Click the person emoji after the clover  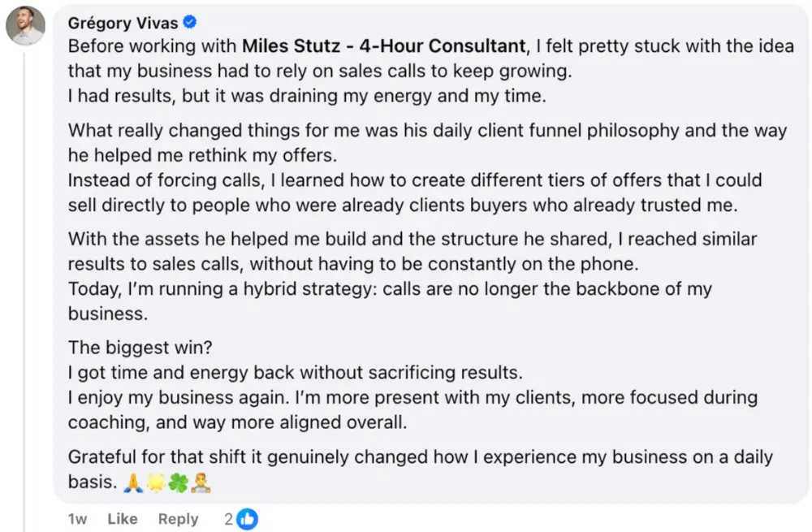(201, 482)
